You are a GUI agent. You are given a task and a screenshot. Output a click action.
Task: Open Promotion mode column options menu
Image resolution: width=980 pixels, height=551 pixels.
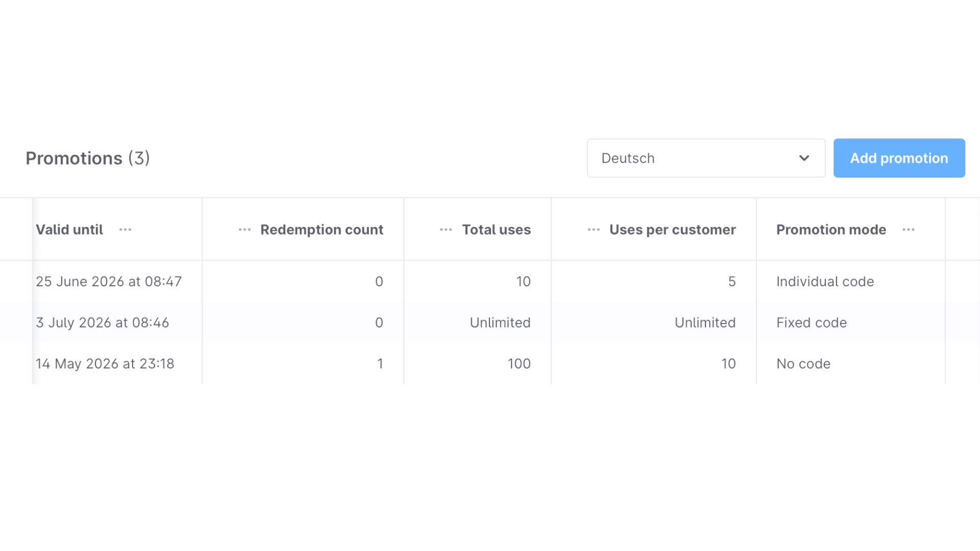point(908,230)
